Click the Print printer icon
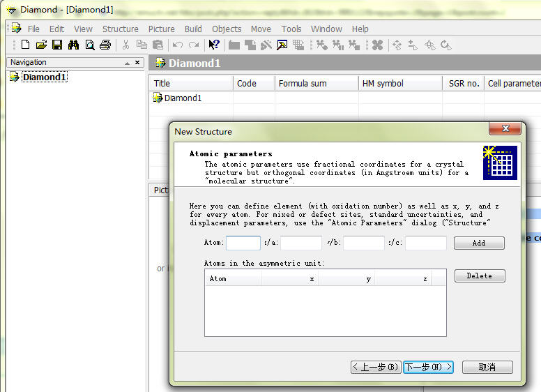Image resolution: width=541 pixels, height=392 pixels. [105, 45]
